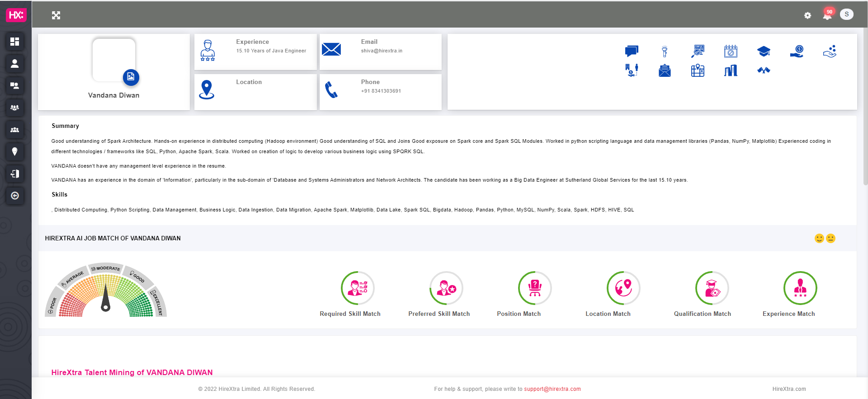Click the door exit sidebar icon

point(15,174)
